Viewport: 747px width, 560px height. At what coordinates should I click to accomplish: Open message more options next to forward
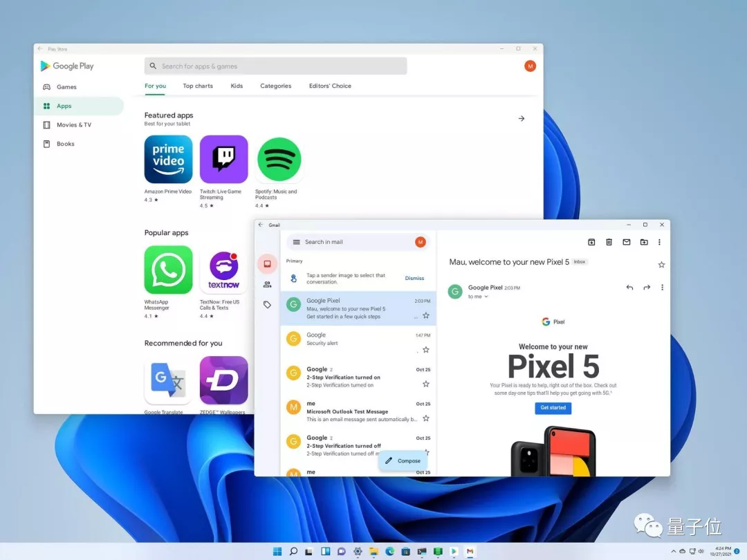coord(662,287)
